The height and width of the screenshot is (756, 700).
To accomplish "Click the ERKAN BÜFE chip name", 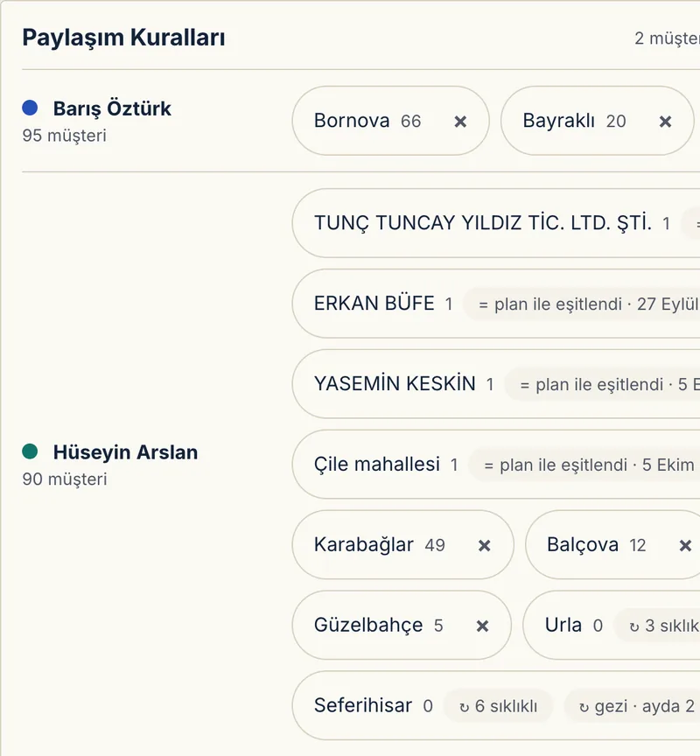I will (374, 304).
